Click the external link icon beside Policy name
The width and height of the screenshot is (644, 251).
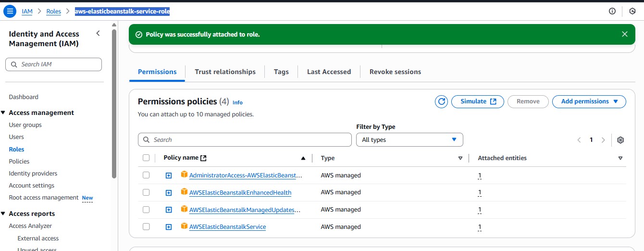pos(203,158)
